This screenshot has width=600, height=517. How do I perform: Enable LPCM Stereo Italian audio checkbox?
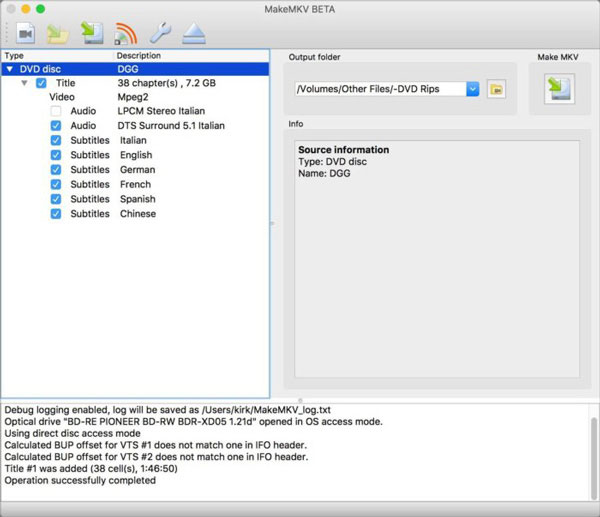click(56, 111)
